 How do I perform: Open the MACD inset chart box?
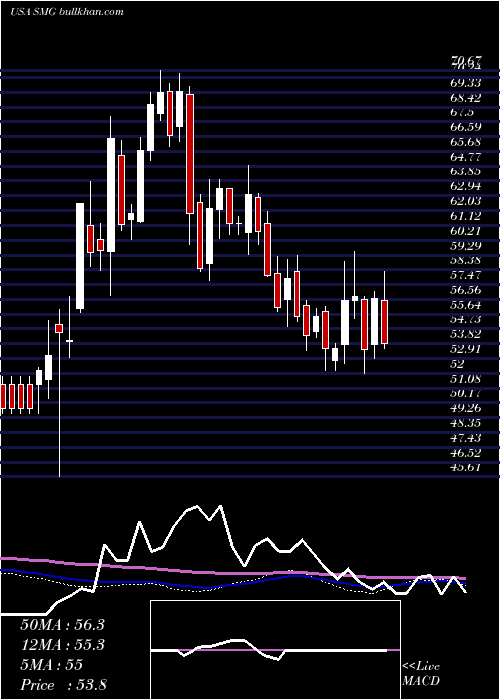click(x=275, y=650)
